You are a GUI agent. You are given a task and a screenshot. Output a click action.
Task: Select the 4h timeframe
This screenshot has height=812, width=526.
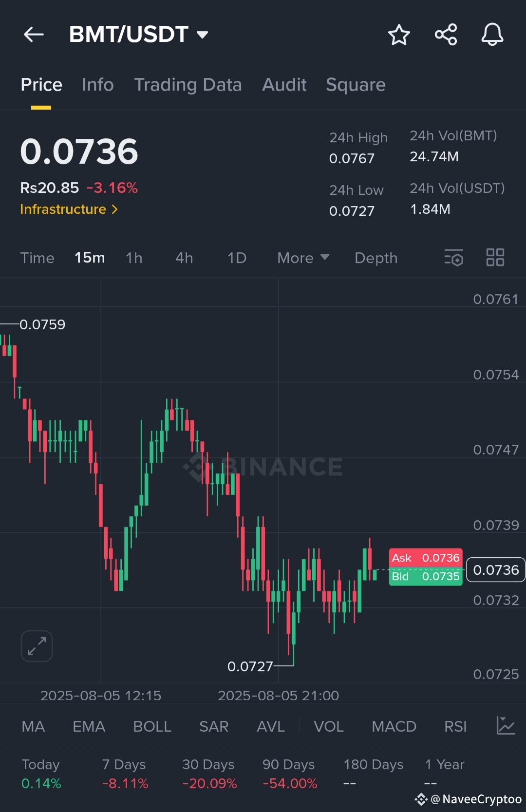(x=184, y=258)
